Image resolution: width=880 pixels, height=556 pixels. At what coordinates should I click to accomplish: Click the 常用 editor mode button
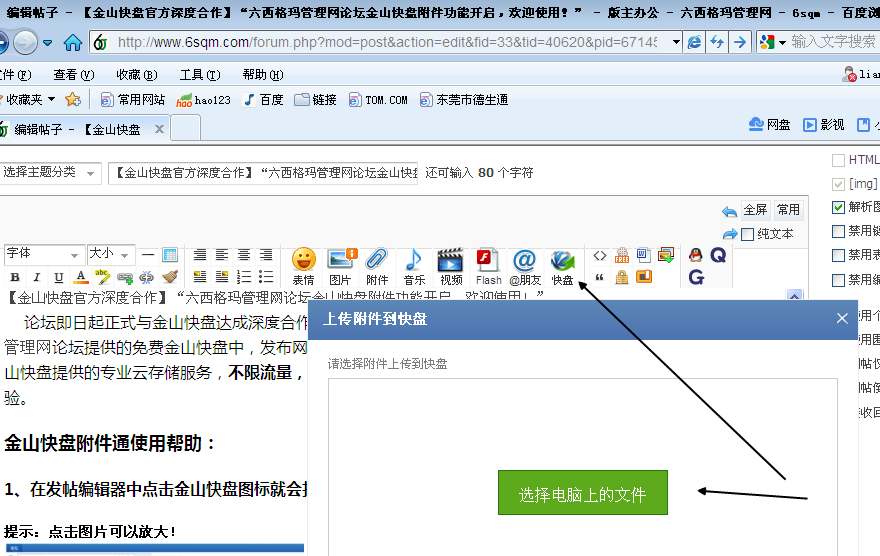point(788,210)
